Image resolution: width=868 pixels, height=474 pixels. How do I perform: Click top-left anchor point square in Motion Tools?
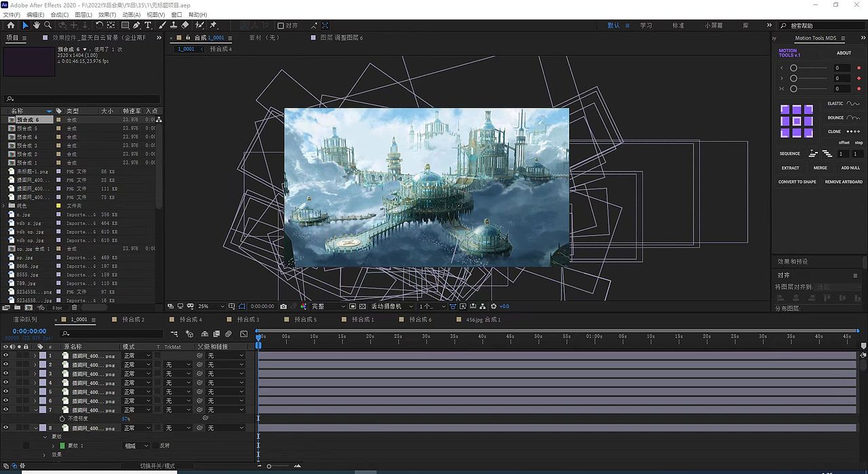coord(785,109)
